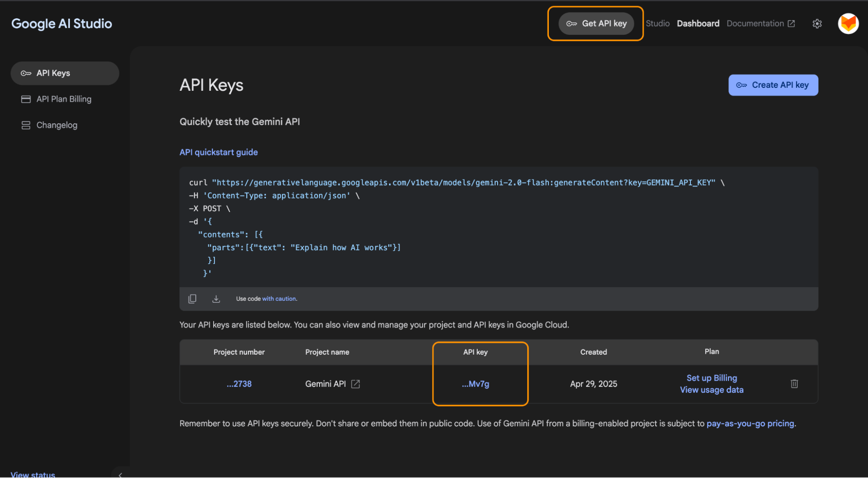Click the Plan column header

(x=712, y=352)
